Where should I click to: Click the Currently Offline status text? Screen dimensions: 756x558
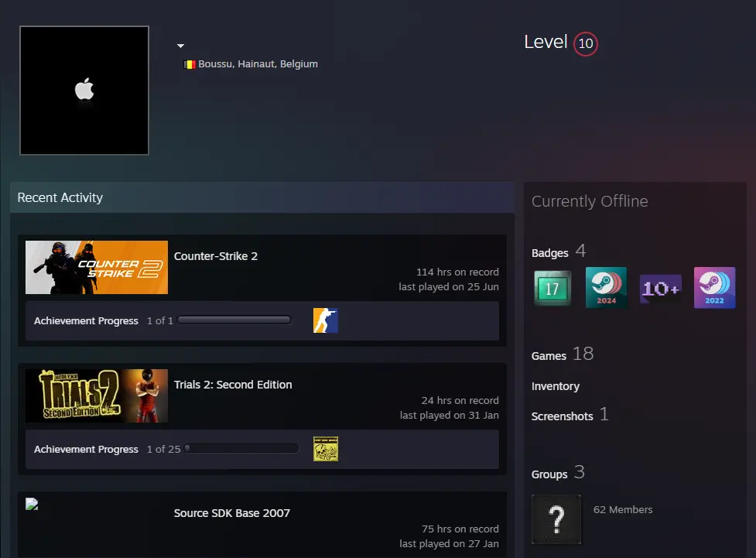(x=590, y=201)
